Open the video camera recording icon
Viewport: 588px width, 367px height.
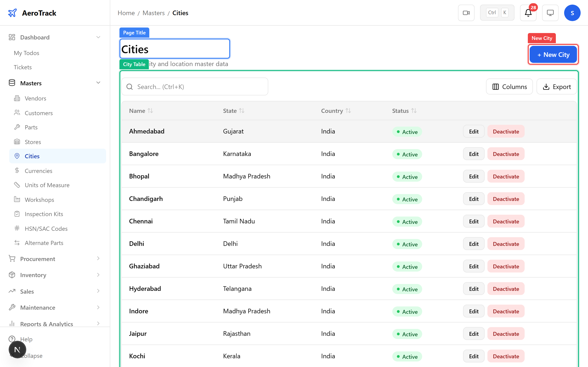466,13
